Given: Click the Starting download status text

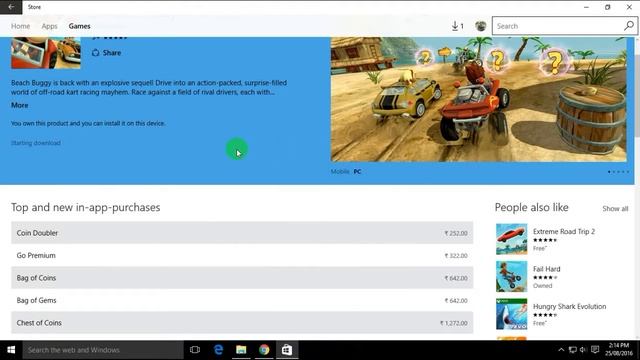Looking at the screenshot, I should [36, 143].
